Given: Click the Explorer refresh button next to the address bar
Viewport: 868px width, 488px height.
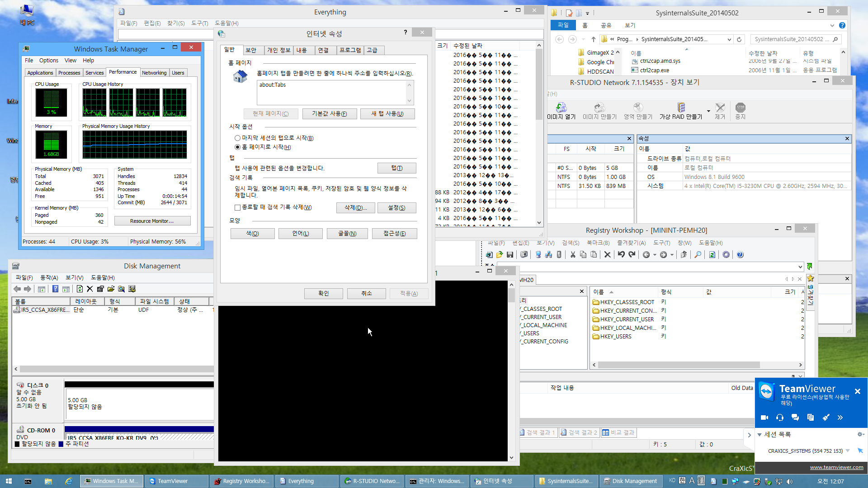Looking at the screenshot, I should pos(739,40).
